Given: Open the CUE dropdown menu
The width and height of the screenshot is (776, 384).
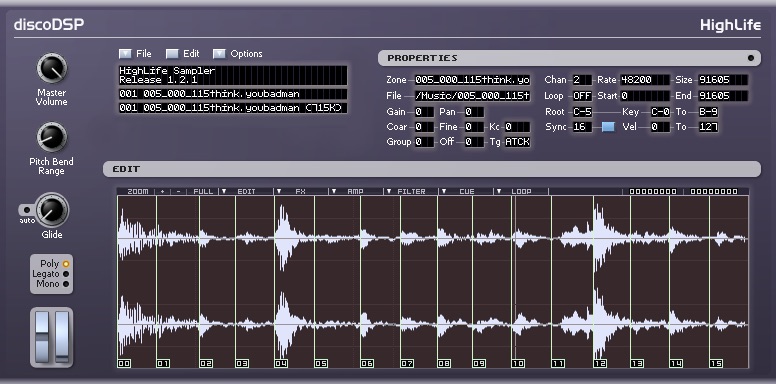Looking at the screenshot, I should click(466, 192).
